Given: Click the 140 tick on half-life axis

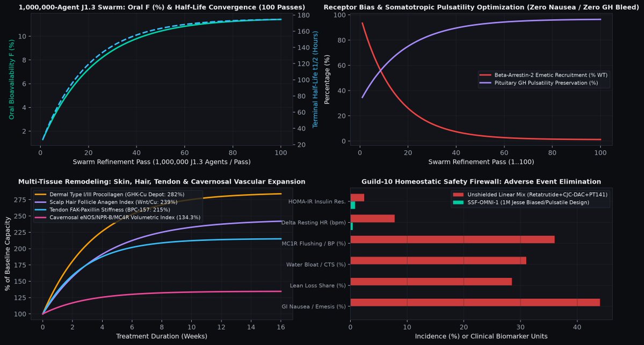Looking at the screenshot, I should tap(303, 48).
